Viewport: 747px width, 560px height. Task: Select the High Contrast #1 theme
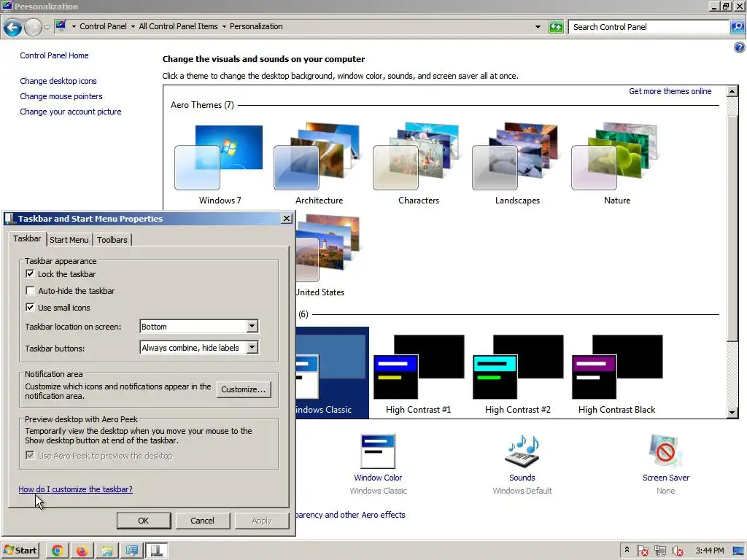pos(418,374)
